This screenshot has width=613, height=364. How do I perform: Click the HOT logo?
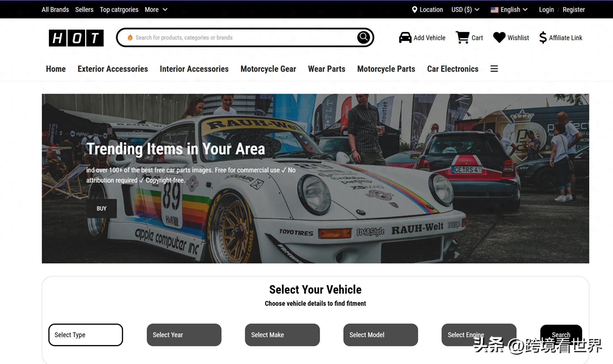76,38
